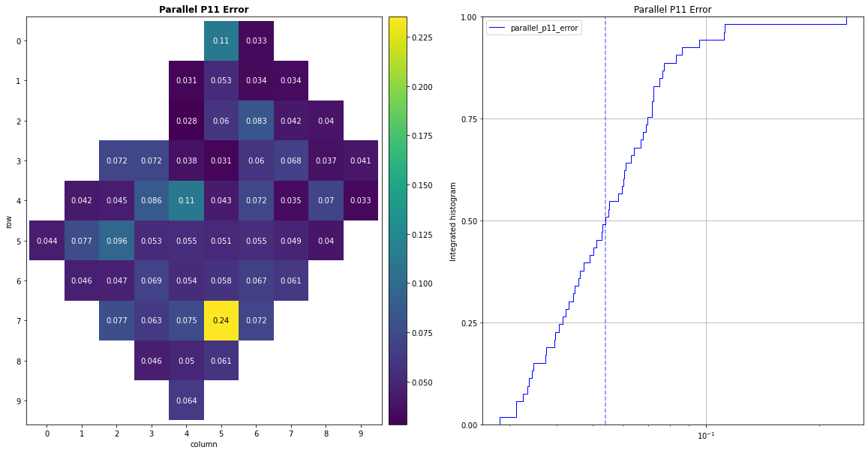This screenshot has width=868, height=453.
Task: Click the 0.083 cell in the heatmap
Action: pyautogui.click(x=256, y=120)
